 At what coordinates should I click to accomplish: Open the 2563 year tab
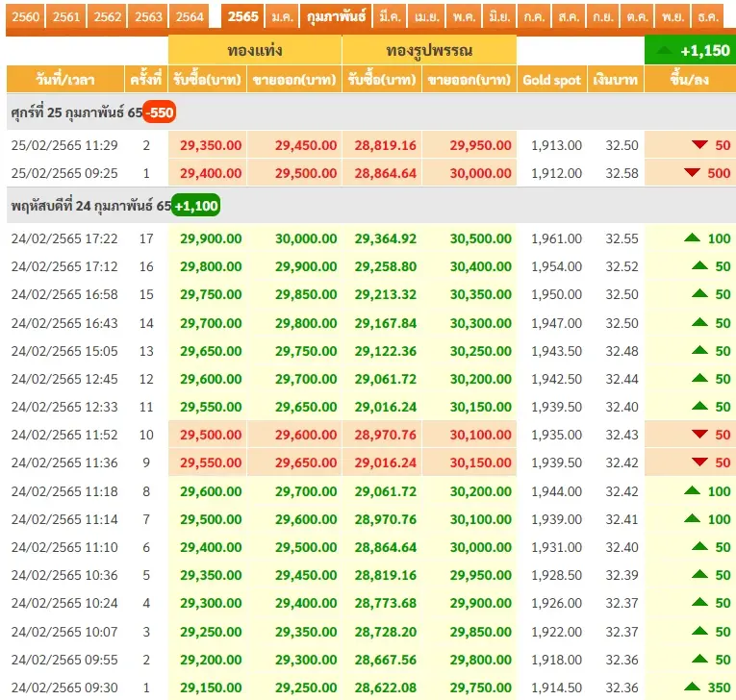coord(148,17)
